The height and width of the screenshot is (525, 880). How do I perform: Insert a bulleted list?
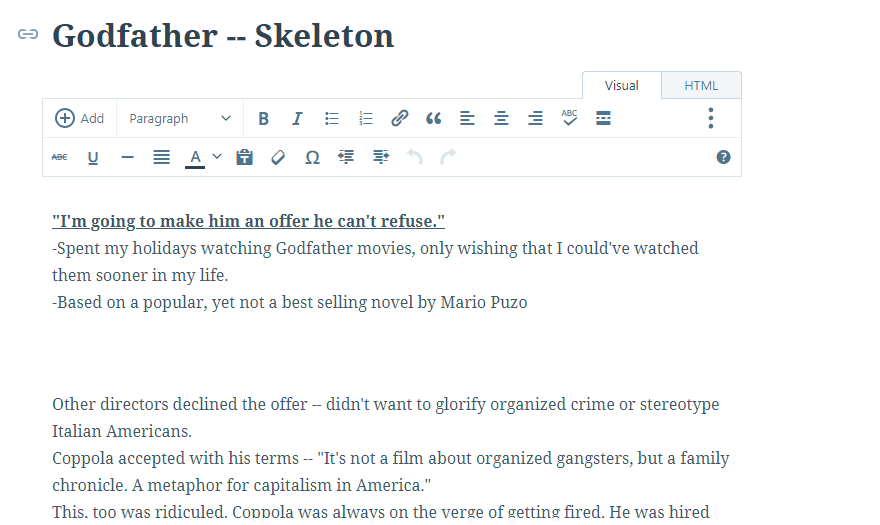coord(332,119)
